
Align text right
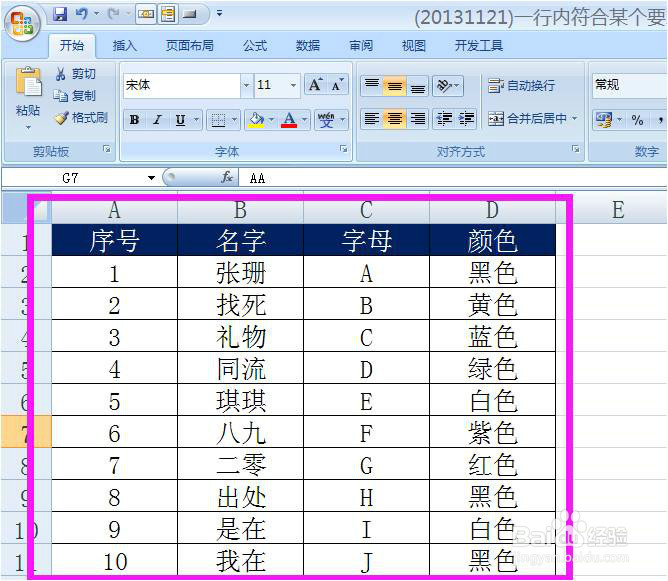point(417,119)
